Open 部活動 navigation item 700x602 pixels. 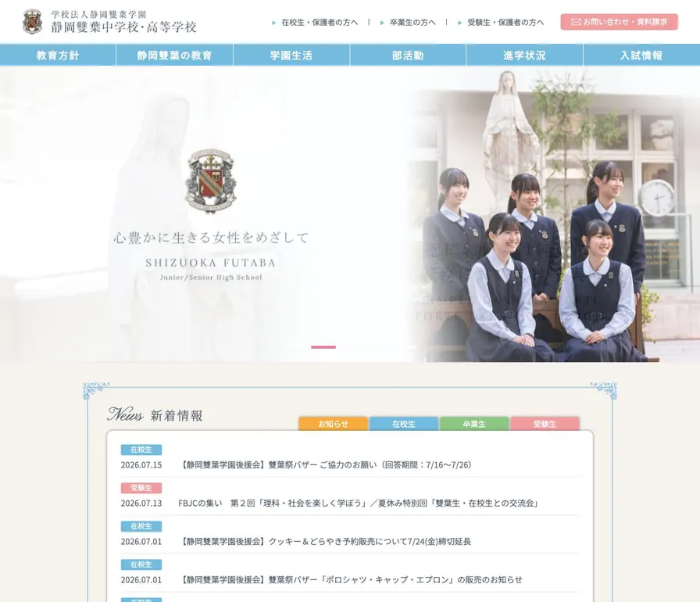pos(408,55)
